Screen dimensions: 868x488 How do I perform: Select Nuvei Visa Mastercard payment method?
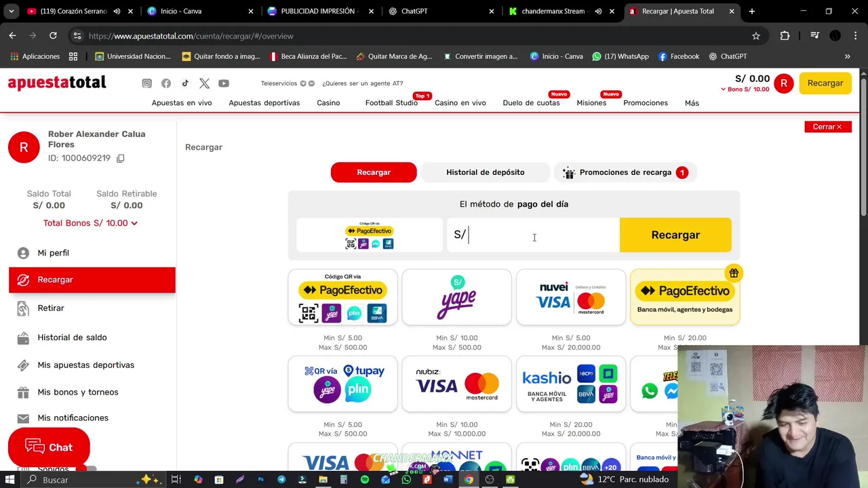pyautogui.click(x=571, y=298)
